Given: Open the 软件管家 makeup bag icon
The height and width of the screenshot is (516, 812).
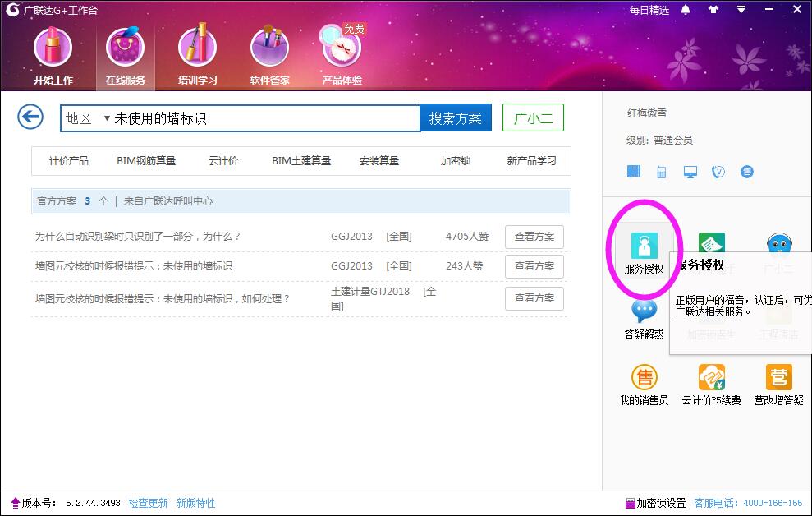Looking at the screenshot, I should pyautogui.click(x=269, y=56).
